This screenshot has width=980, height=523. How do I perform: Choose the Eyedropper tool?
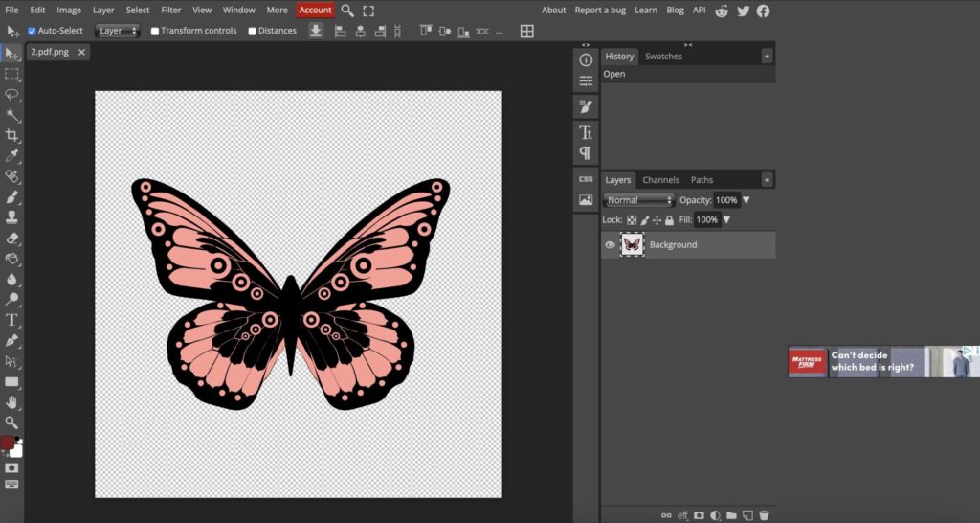(12, 156)
